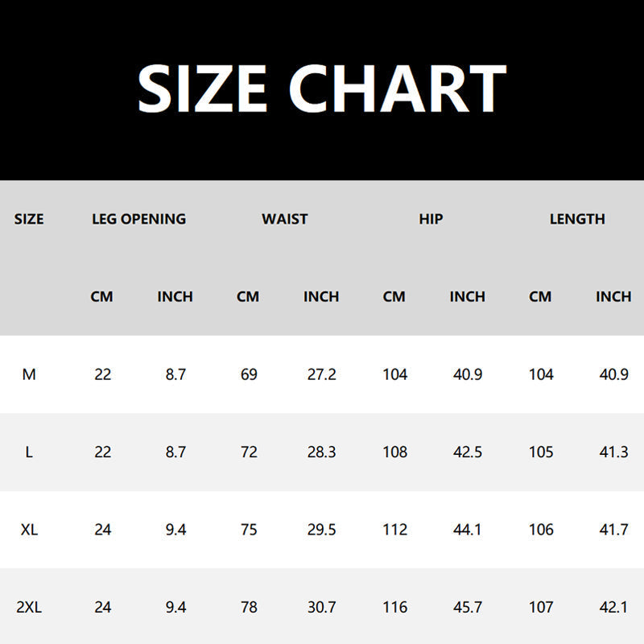This screenshot has width=644, height=644.
Task: Click the INCH subheader under WAIST
Action: click(x=321, y=296)
